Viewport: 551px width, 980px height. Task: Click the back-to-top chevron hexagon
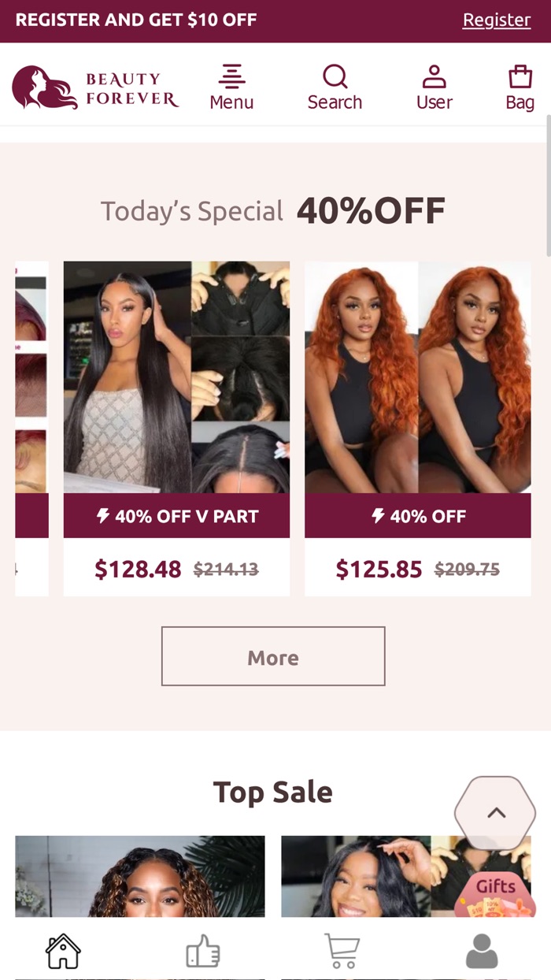coord(495,813)
